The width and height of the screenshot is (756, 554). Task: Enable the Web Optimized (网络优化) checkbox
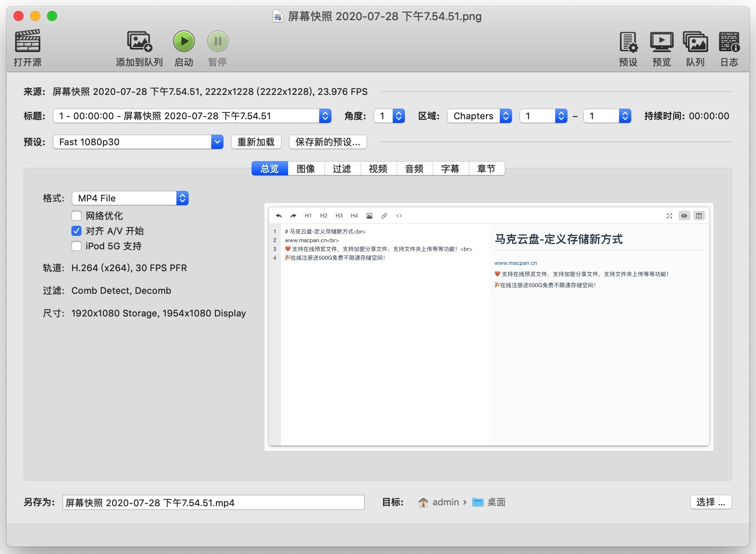(76, 216)
